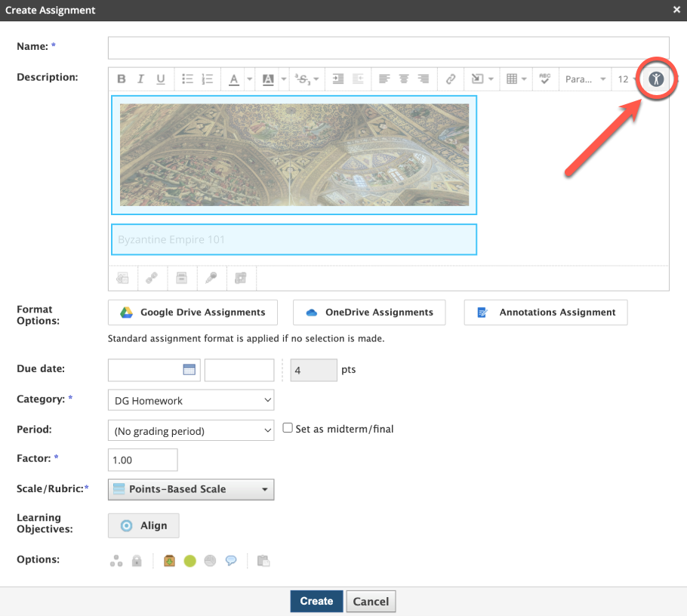This screenshot has height=616, width=687.
Task: Expand the Points-Based Scale dropdown
Action: [191, 489]
